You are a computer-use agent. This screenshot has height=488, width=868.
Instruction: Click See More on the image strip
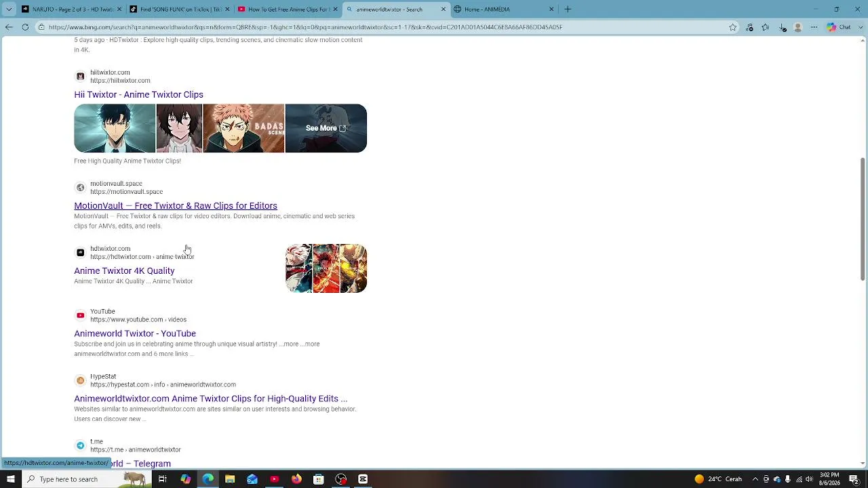325,128
